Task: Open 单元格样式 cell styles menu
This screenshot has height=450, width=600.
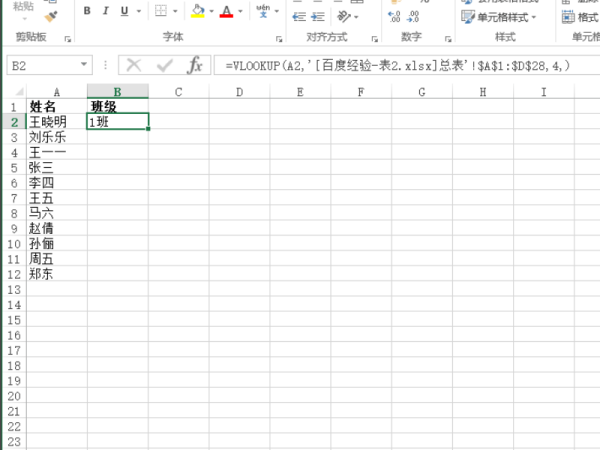Action: [499, 17]
